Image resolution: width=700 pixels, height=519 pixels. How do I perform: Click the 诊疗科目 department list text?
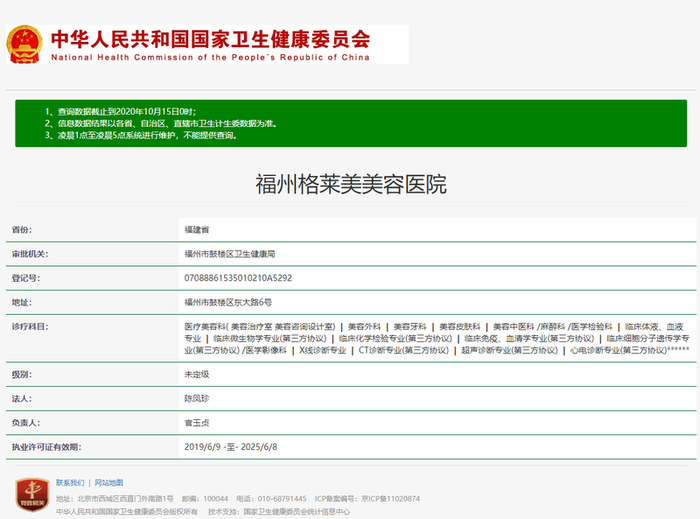click(x=437, y=338)
